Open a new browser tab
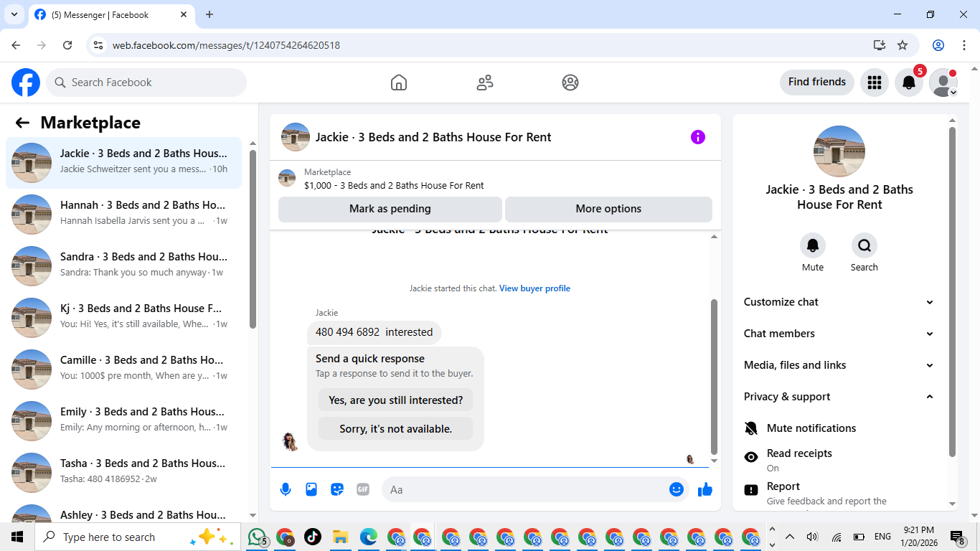 point(209,14)
